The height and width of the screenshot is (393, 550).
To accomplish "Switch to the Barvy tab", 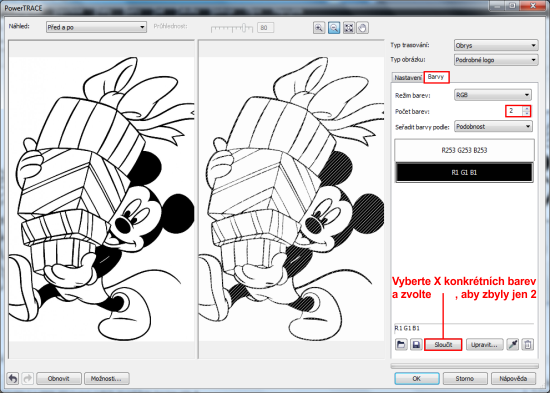I will tap(436, 77).
